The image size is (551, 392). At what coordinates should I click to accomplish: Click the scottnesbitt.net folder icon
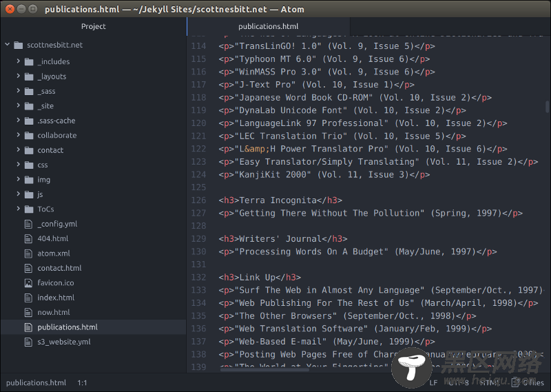coord(19,45)
